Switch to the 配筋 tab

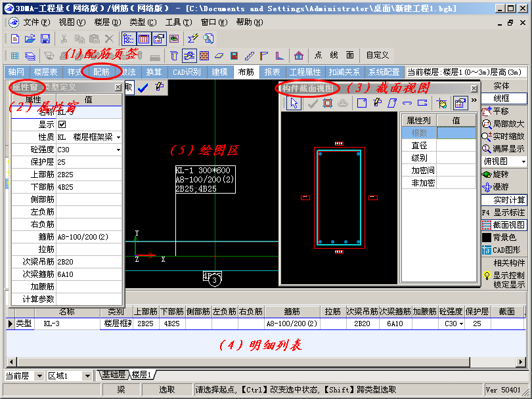coord(101,72)
